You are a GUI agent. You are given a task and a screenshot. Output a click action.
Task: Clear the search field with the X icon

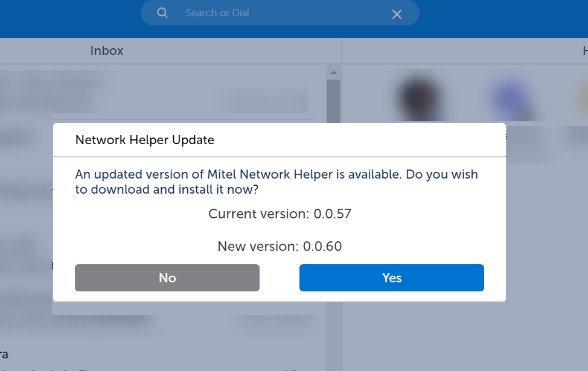click(397, 14)
